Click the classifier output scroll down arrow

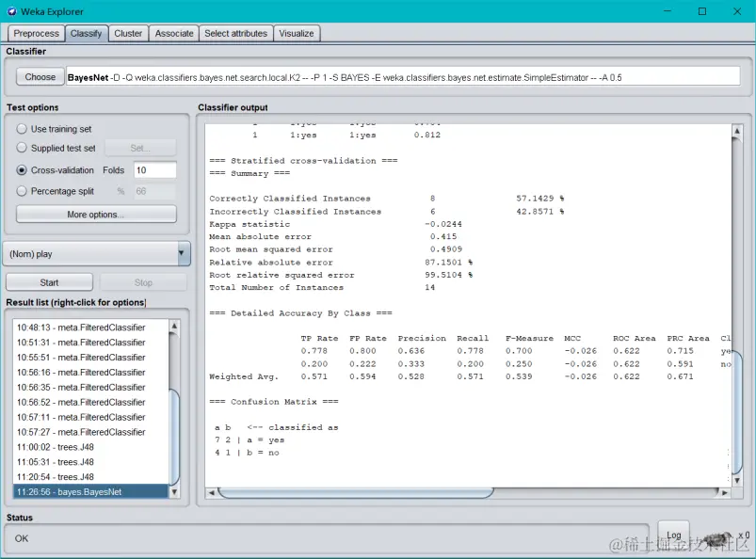point(737,481)
